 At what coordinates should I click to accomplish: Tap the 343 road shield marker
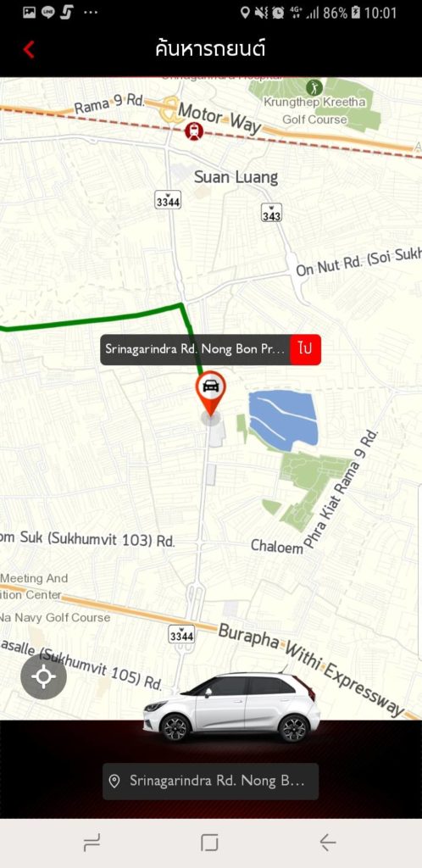[271, 213]
